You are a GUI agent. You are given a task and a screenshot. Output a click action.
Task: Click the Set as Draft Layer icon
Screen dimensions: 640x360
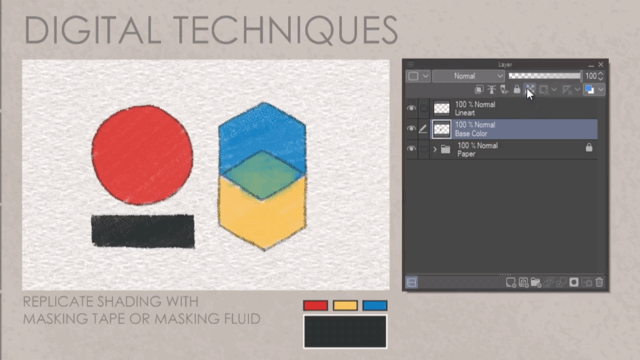(x=504, y=89)
